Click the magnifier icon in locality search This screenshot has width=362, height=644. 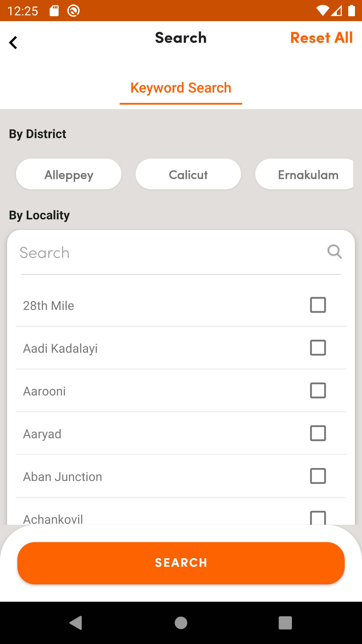pos(335,252)
